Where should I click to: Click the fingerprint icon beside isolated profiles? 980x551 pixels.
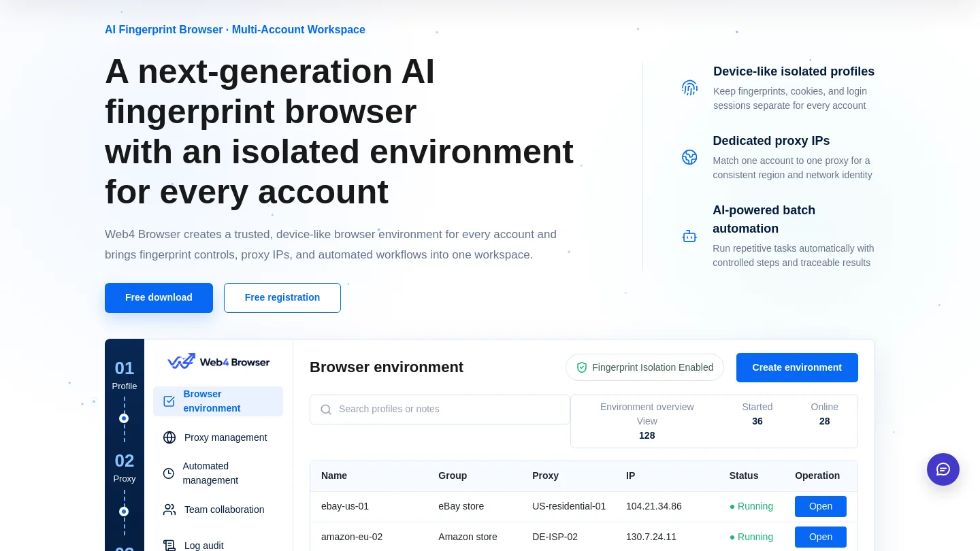pos(690,88)
